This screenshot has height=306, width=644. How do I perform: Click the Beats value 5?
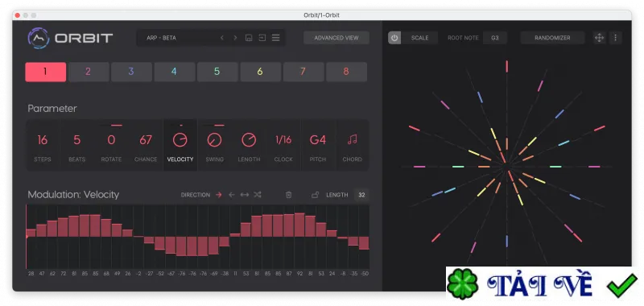(x=76, y=140)
